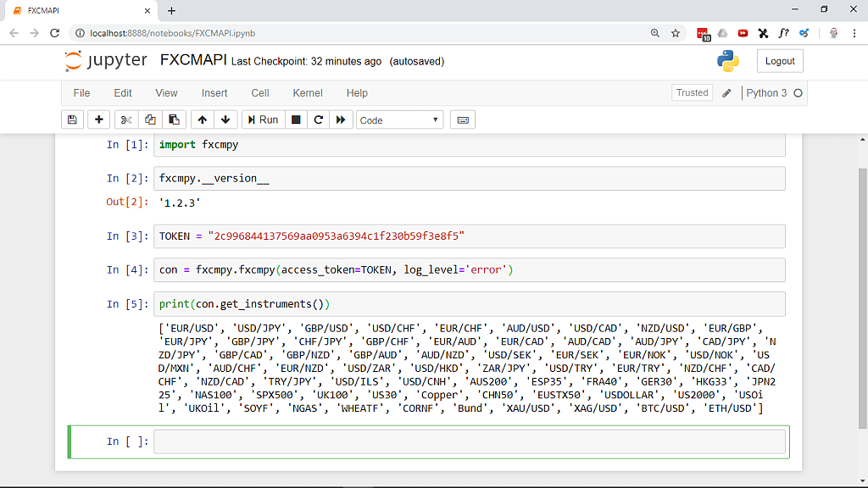Open the command palette keyboard icon
Viewport: 868px width, 488px height.
463,120
